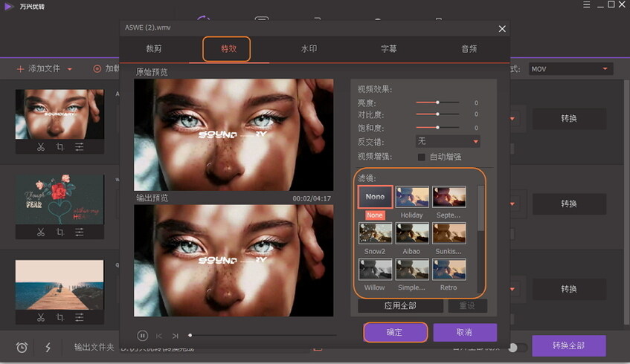Expand format arrow beside first 转换 button

click(512, 119)
